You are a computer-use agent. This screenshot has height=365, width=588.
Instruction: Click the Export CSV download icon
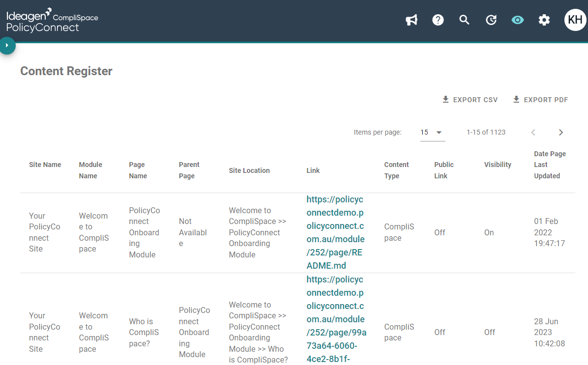445,99
